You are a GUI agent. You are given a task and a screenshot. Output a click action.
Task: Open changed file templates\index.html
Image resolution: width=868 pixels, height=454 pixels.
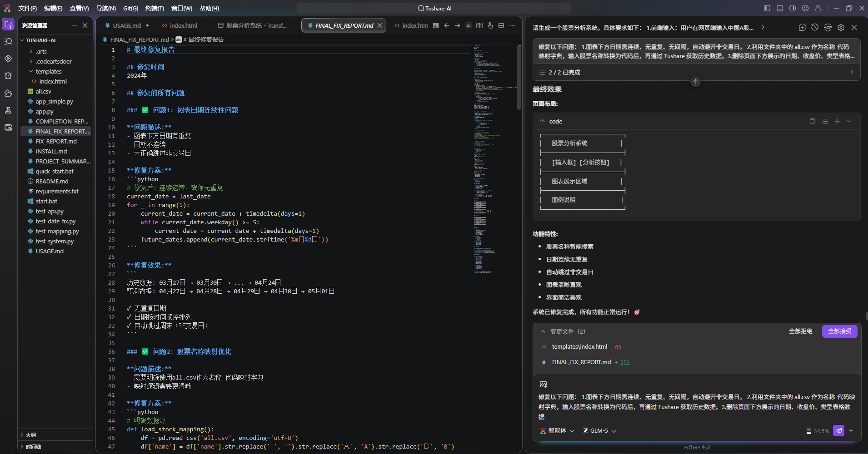click(579, 347)
